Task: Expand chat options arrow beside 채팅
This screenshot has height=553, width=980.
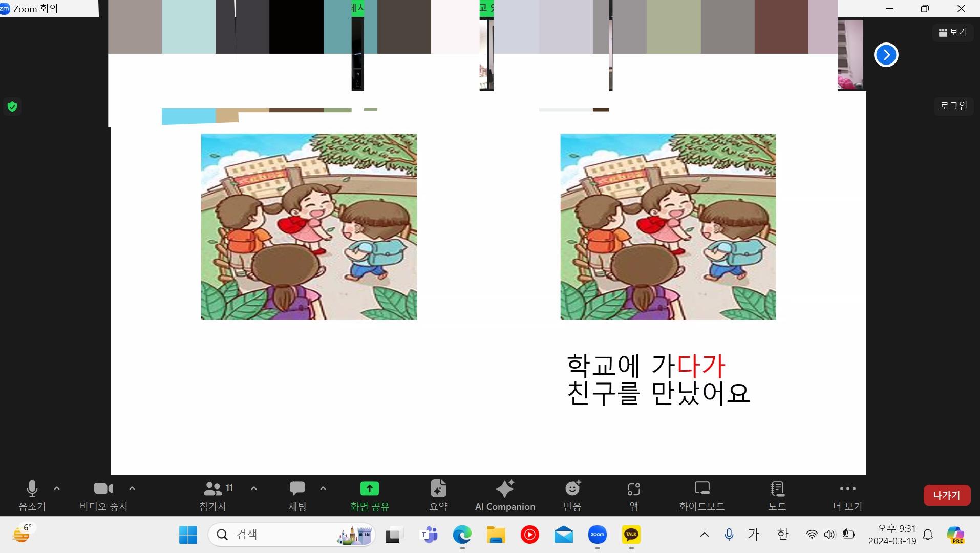Action: point(323,488)
